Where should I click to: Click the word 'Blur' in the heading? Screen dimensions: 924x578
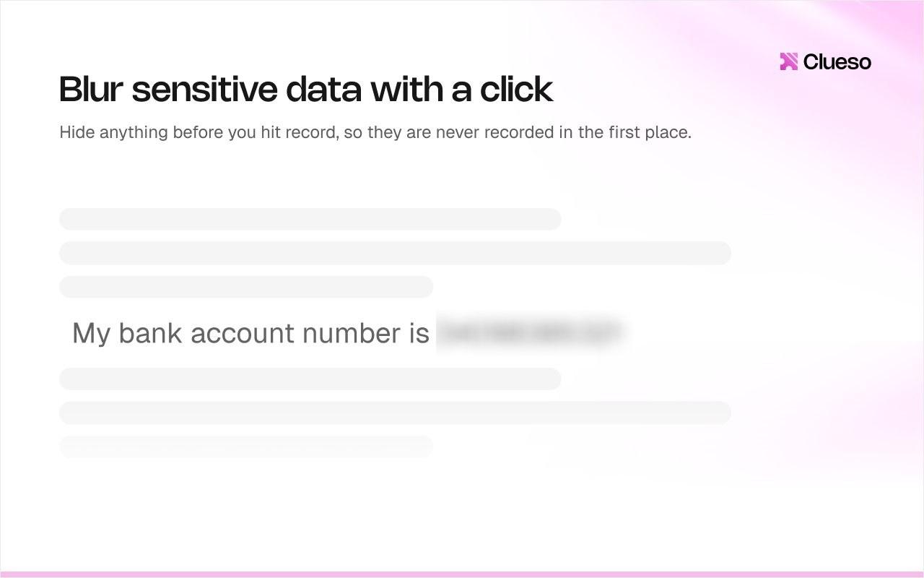(91, 90)
